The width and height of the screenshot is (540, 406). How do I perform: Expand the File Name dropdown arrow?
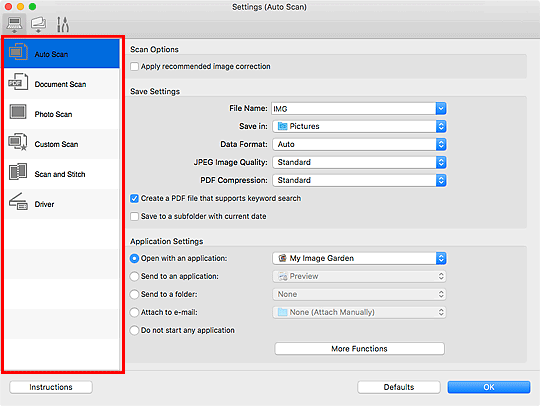441,109
